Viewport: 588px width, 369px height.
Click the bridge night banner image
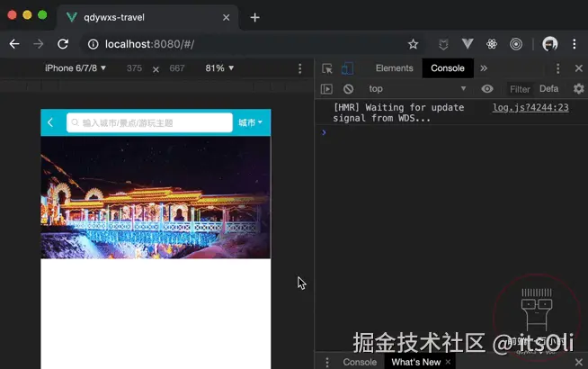[x=156, y=197]
